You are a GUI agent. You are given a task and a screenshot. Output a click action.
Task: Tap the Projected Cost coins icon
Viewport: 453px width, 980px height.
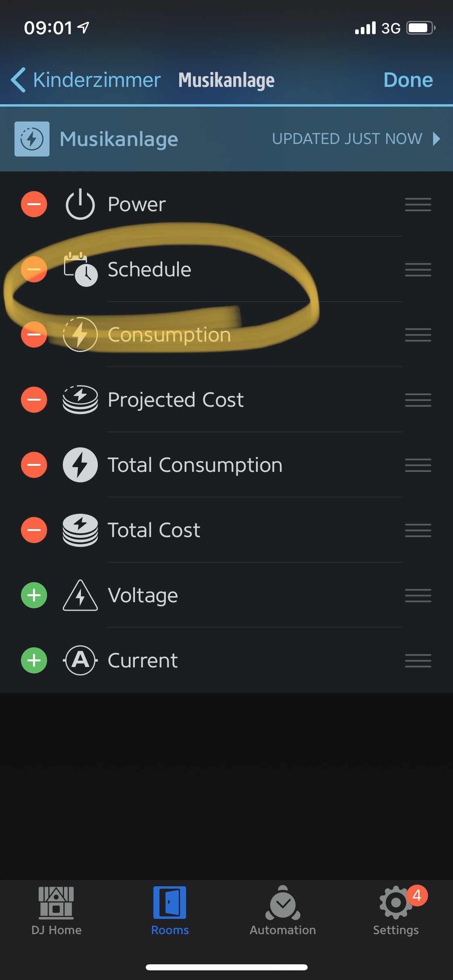(80, 399)
